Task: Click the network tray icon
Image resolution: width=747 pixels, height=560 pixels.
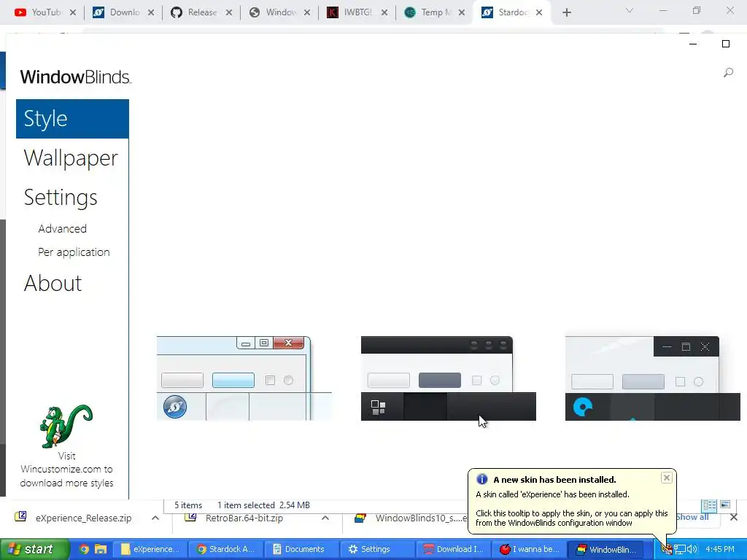Action: [x=679, y=550]
